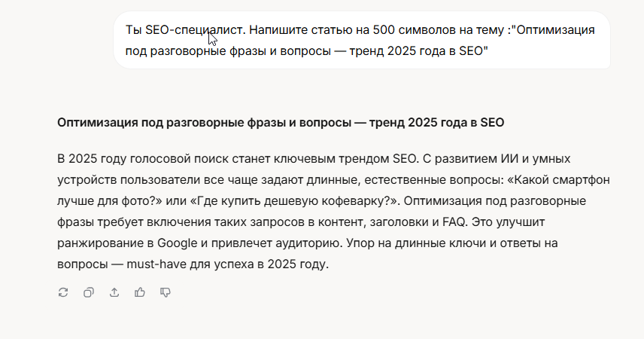Click the word "Google" in the response
644x339 pixels.
coord(178,243)
